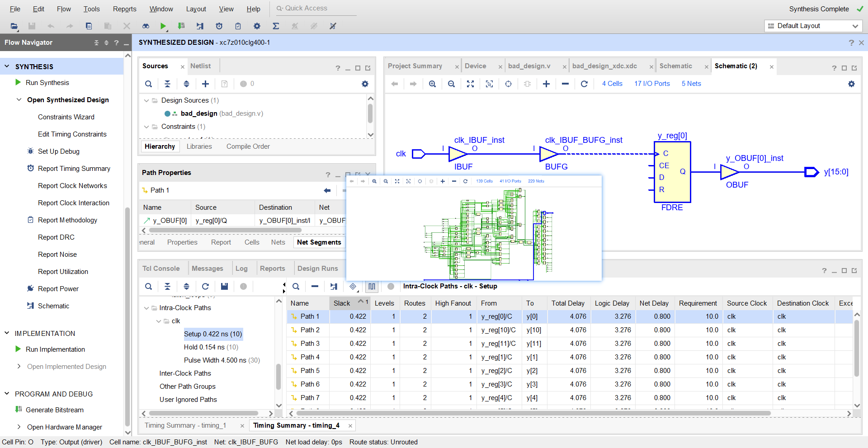Click Run Implementation in navigator
This screenshot has width=868, height=448.
click(x=55, y=349)
